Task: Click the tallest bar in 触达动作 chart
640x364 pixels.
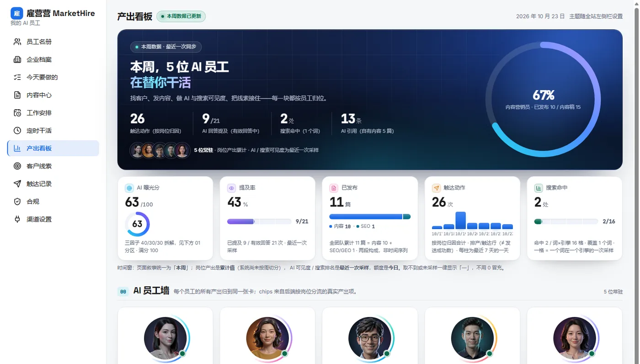Action: coord(461,220)
